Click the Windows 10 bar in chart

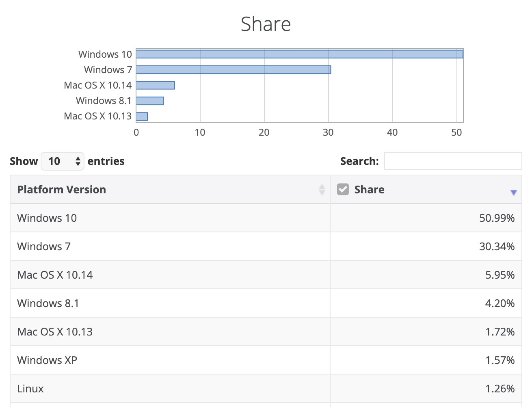299,54
